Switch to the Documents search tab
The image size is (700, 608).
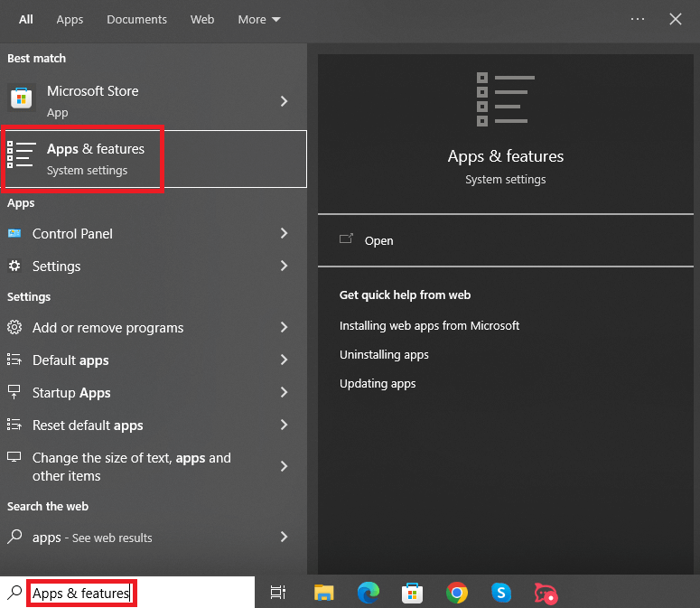136,19
